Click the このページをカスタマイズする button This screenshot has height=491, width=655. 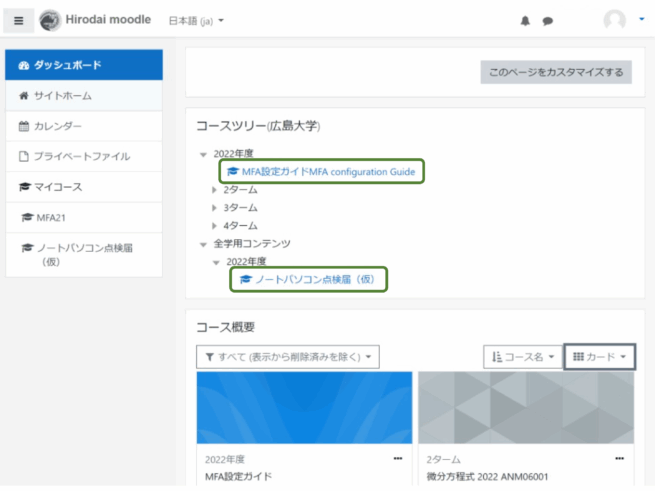click(556, 72)
